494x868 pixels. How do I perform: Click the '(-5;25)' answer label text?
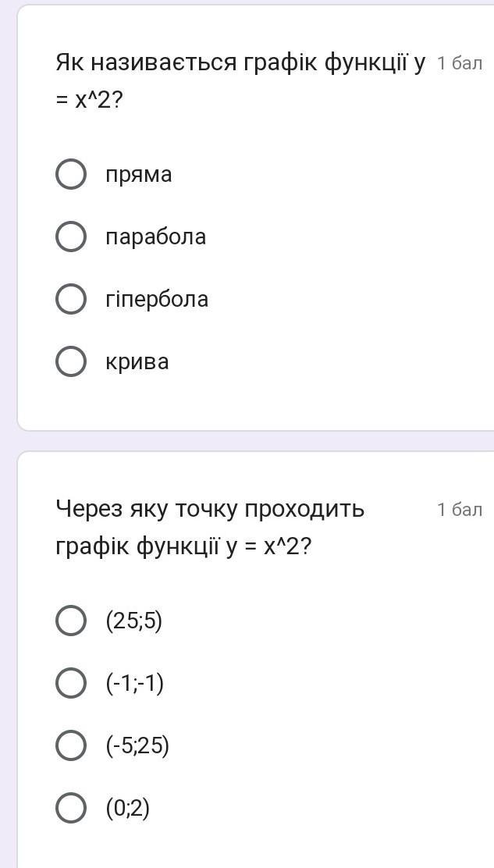tap(137, 746)
